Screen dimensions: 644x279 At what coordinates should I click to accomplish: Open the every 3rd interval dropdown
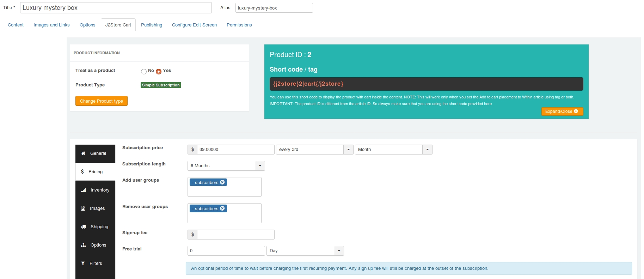point(315,150)
